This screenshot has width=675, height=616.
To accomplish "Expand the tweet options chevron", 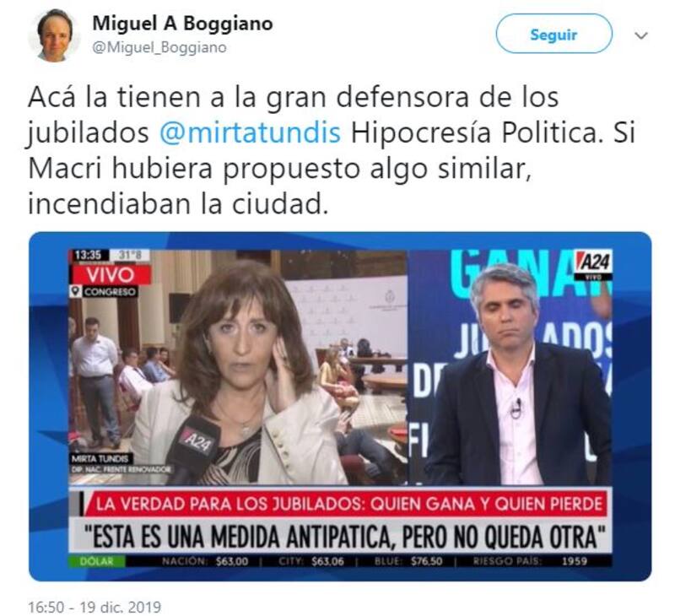I will (x=641, y=35).
